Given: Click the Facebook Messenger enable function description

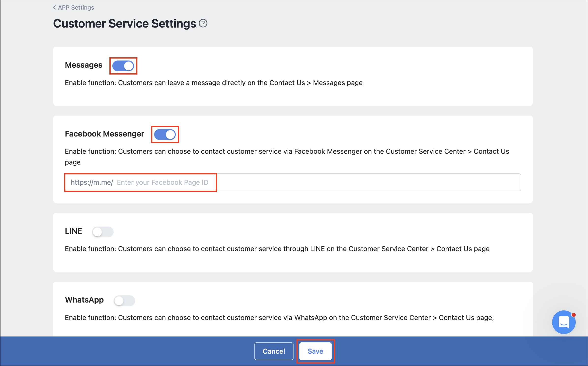Looking at the screenshot, I should click(287, 157).
